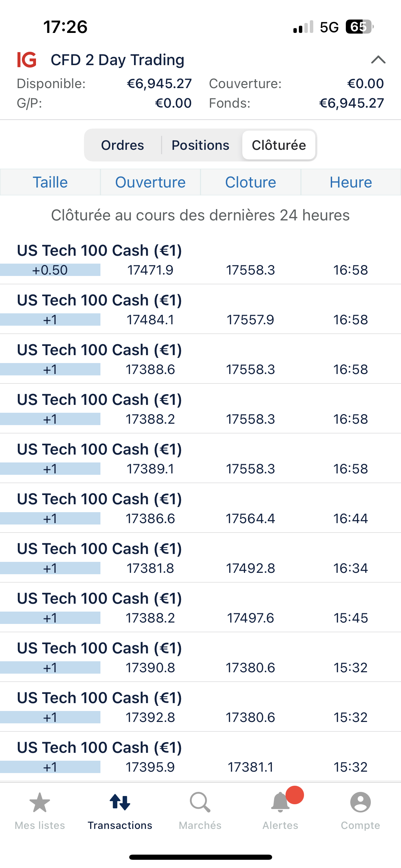Sort by Heure column header
401x868 pixels.
351,182
